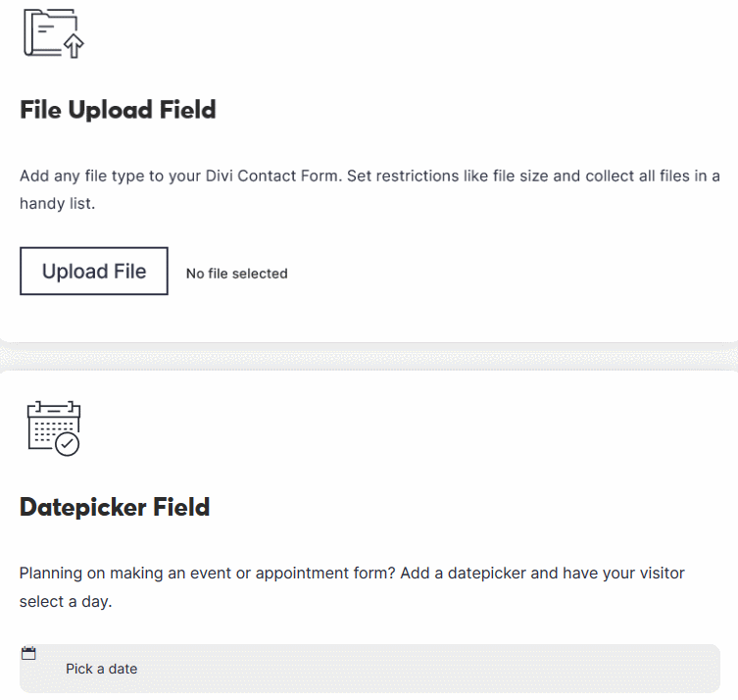Click the 'Planning on making an event' sentence

tap(207, 573)
